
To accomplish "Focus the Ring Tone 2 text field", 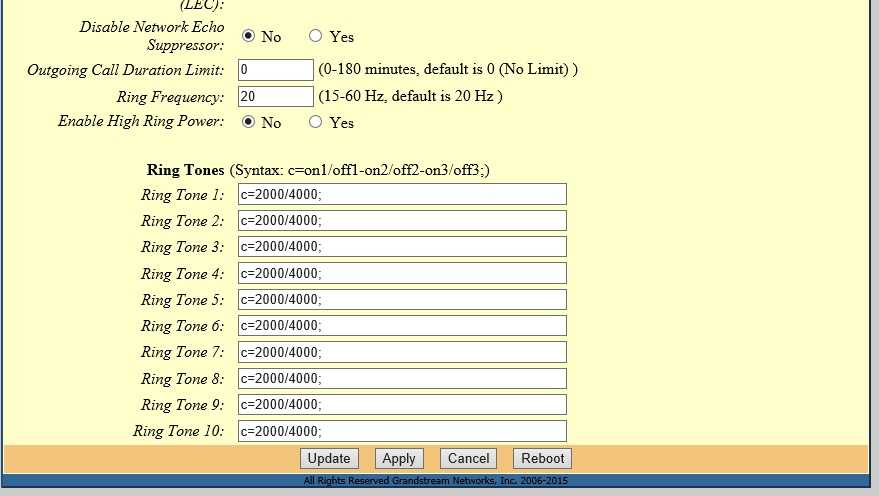I will [402, 221].
